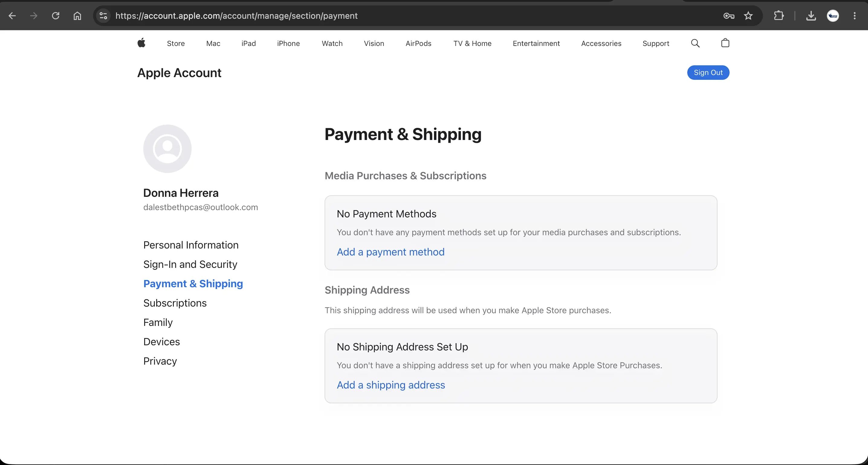868x465 pixels.
Task: Go to Privacy section
Action: pos(160,361)
